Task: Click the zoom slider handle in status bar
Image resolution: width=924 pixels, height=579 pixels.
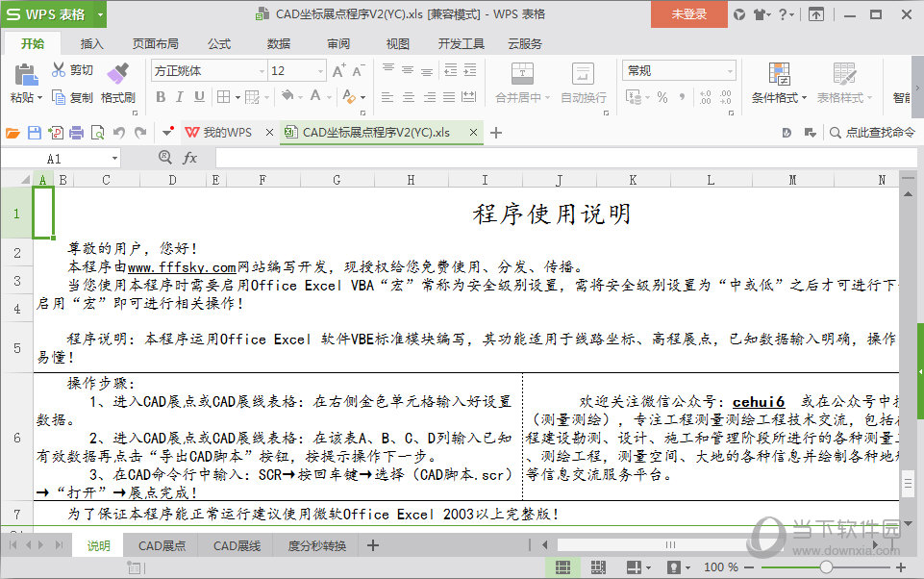Action: pyautogui.click(x=825, y=567)
